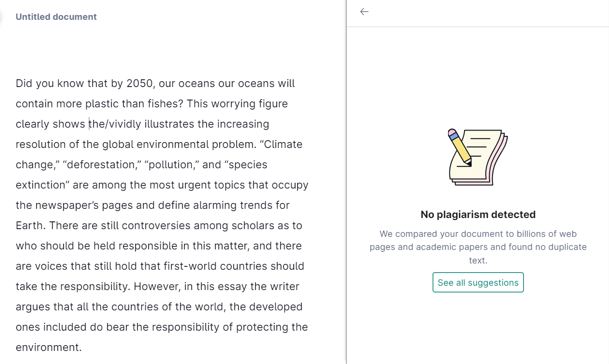Click the back arrow in the plagiarism panel

pyautogui.click(x=364, y=12)
